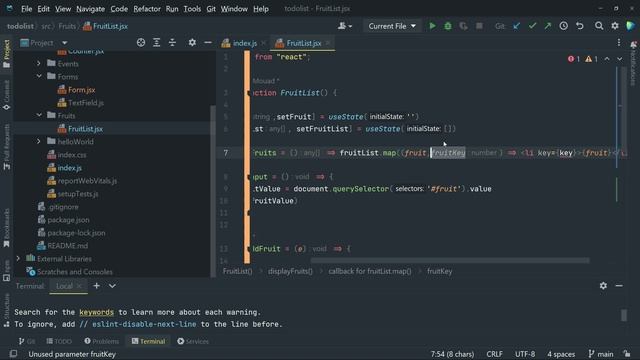Screen dimensions: 640x360
Task: Click the editor horizontal scrollbar
Action: click(x=449, y=260)
